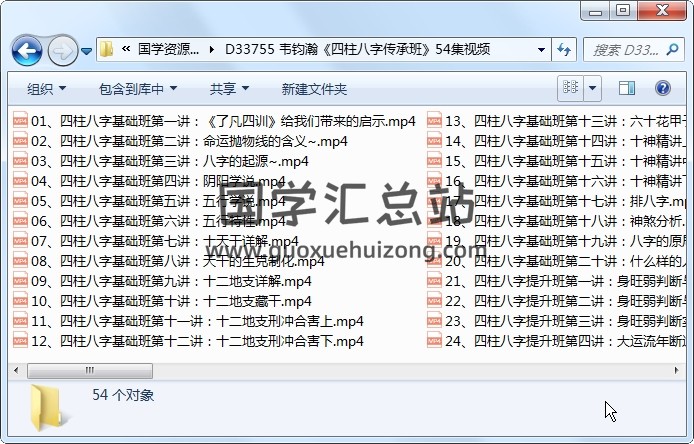Viewport: 694px width, 444px height.
Task: Change view with the view icon
Action: pos(570,88)
